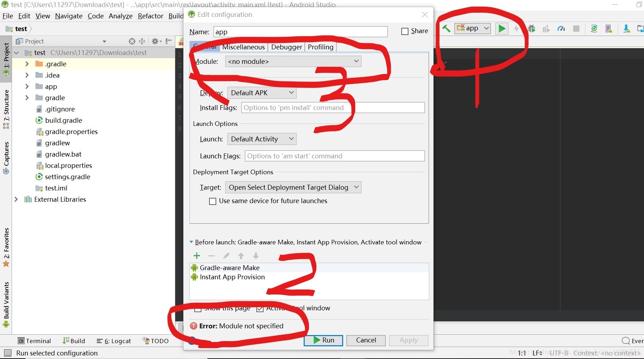The height and width of the screenshot is (359, 644).
Task: Open the Logcat tool window
Action: (x=114, y=341)
